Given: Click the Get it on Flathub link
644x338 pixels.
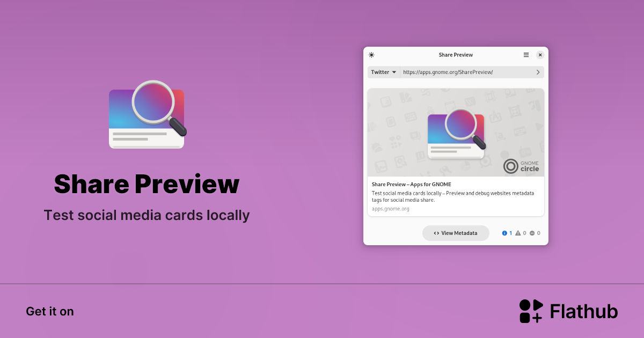Looking at the screenshot, I should (50, 311).
